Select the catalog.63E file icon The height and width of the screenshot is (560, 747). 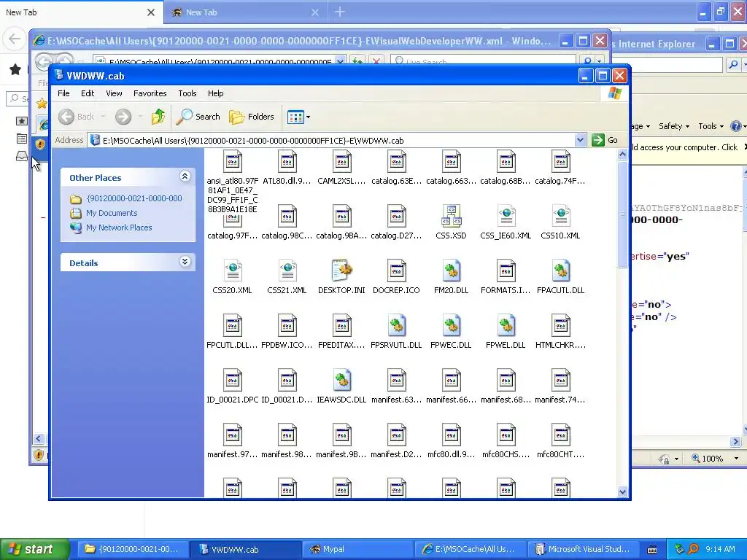click(396, 162)
